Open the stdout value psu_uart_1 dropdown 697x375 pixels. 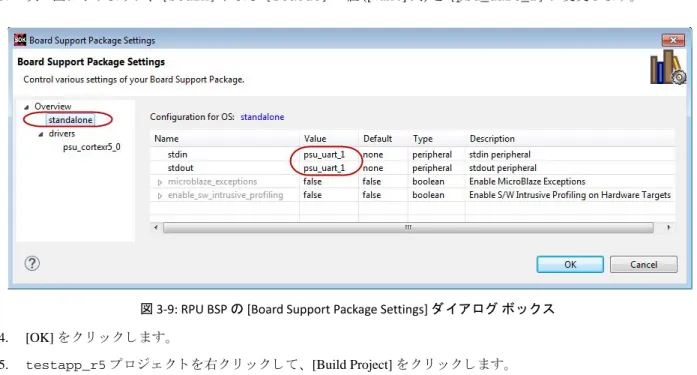pos(324,168)
